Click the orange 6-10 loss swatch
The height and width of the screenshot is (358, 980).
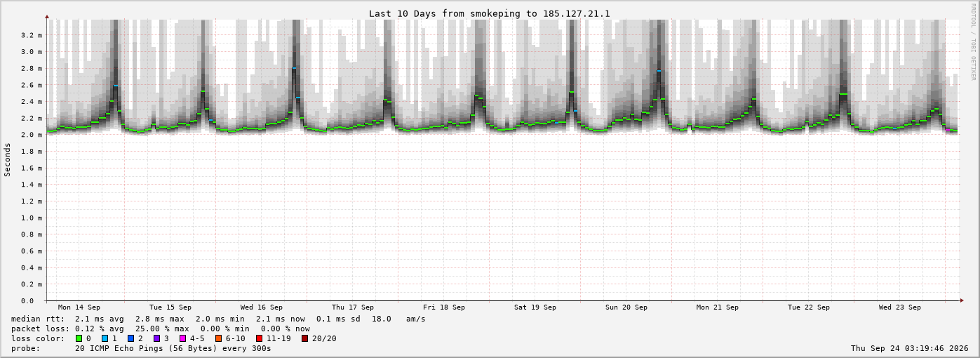point(218,338)
